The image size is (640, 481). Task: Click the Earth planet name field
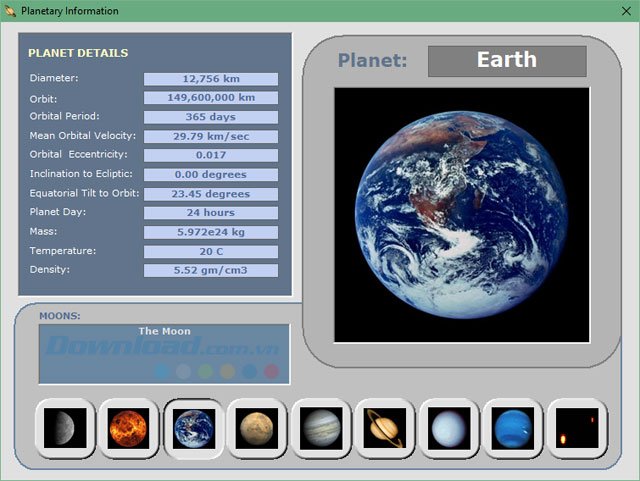[507, 61]
